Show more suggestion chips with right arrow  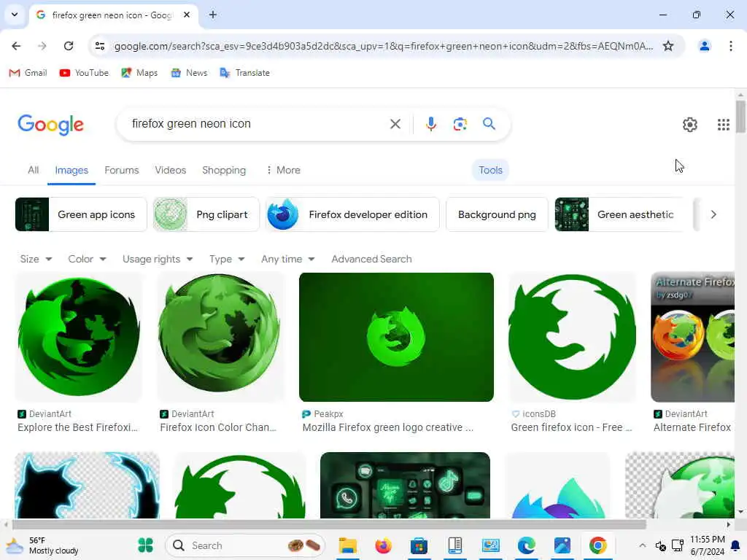pyautogui.click(x=713, y=215)
